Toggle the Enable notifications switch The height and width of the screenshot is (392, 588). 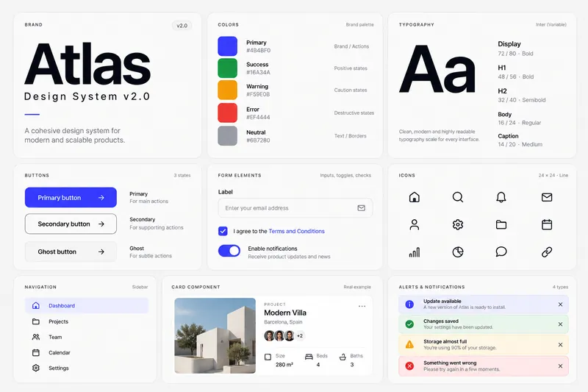coord(229,251)
